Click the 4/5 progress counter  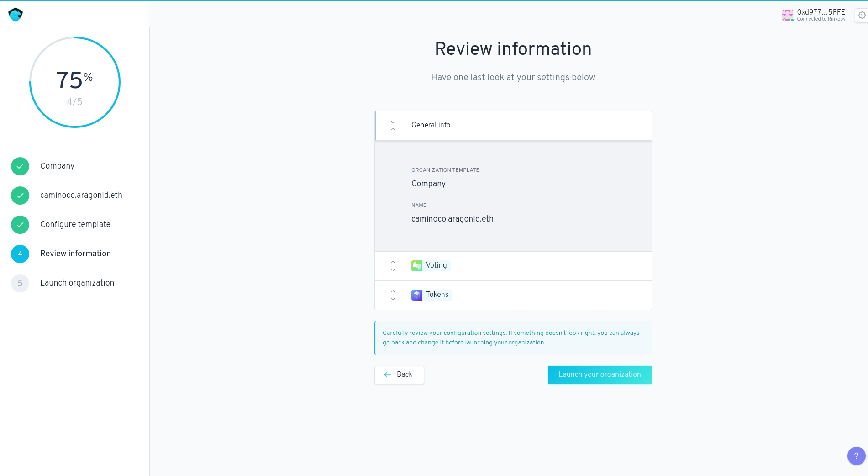point(74,102)
